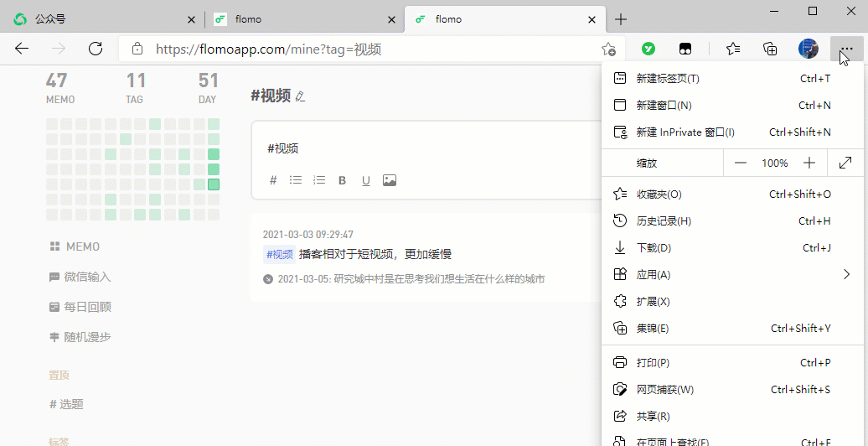868x446 pixels.
Task: Select 网页捕获 from the menu
Action: [x=731, y=390]
